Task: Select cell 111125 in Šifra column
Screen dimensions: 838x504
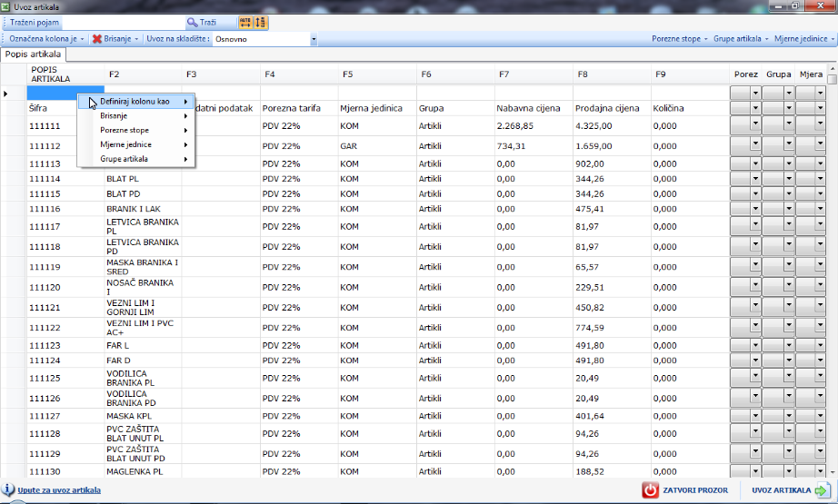Action: (x=65, y=378)
